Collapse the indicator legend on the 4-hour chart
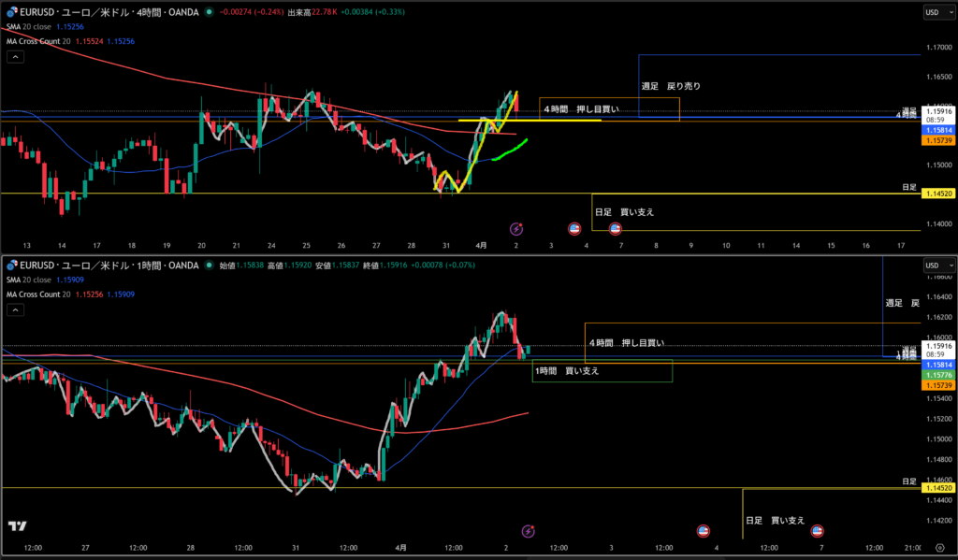The height and width of the screenshot is (560, 958). pyautogui.click(x=15, y=57)
